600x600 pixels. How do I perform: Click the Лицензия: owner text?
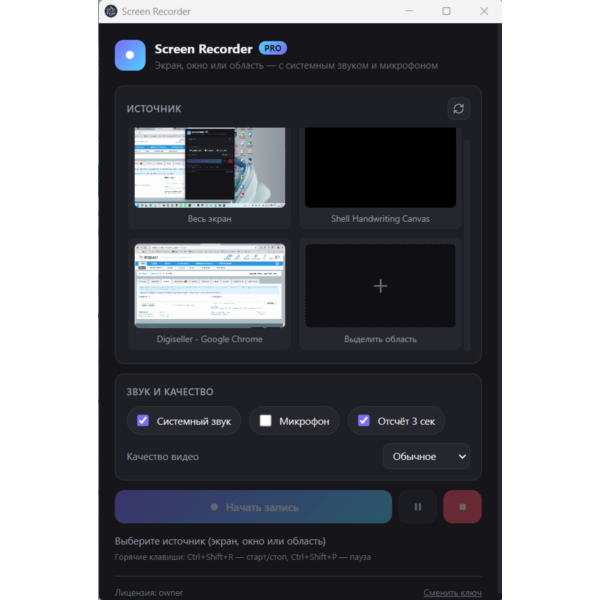(148, 593)
